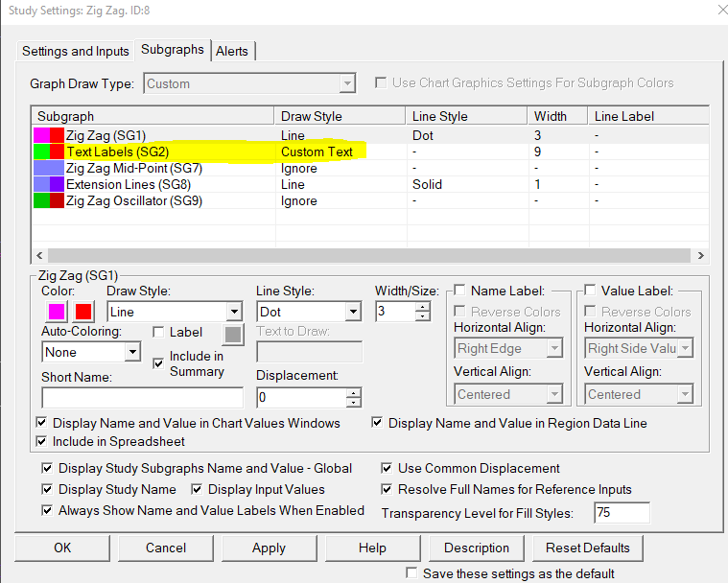
Task: Toggle Display Input Values checkbox
Action: [x=197, y=489]
